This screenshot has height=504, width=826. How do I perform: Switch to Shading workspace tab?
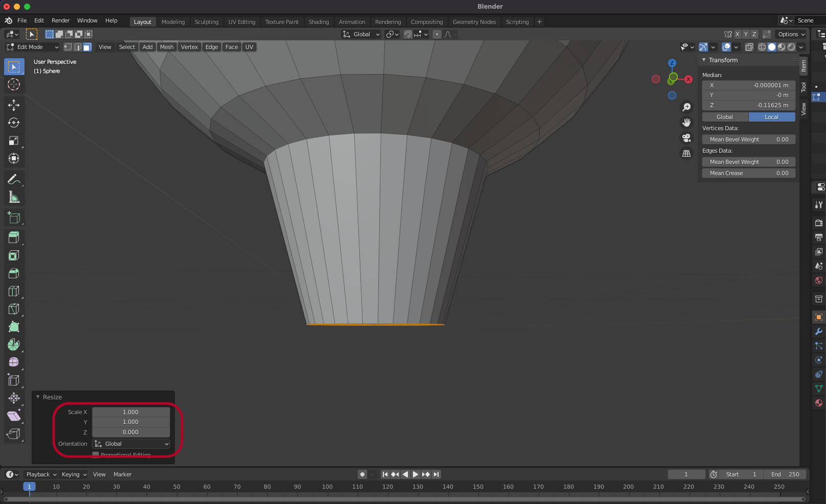318,22
